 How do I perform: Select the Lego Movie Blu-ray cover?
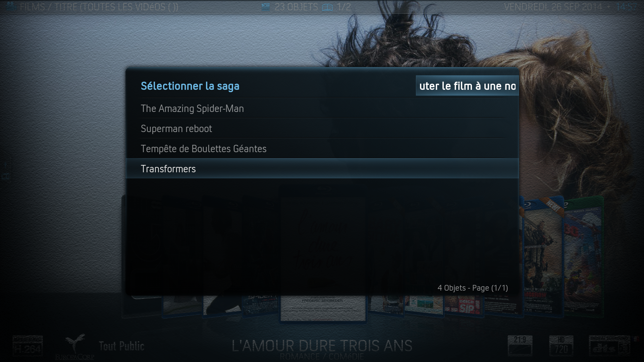tap(584, 257)
